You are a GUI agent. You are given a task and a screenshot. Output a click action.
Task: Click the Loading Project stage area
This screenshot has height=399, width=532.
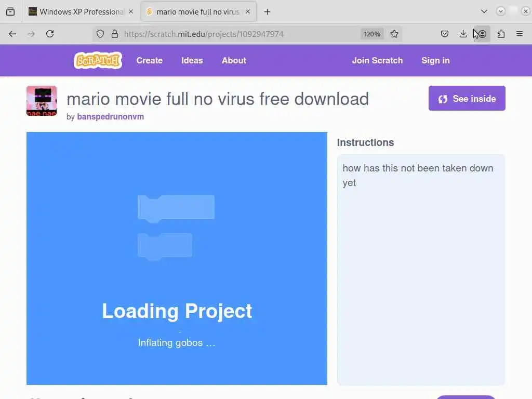[x=177, y=258]
